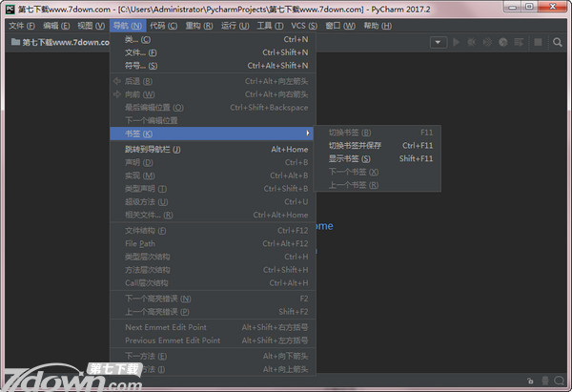572x392 pixels.
Task: Select Next Emmet Edit Point entry
Action: point(213,327)
